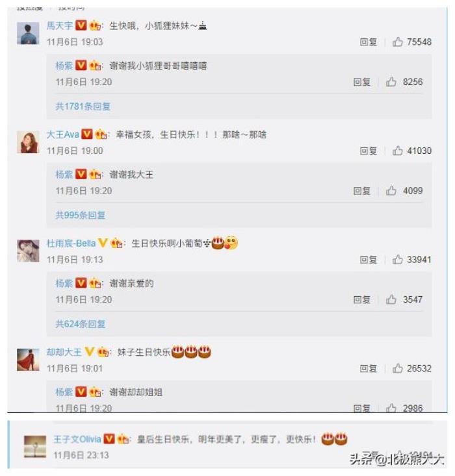Like 杜雨宸-Bella's comment with 33941 likes
Screen dimensions: 455x476
point(397,260)
